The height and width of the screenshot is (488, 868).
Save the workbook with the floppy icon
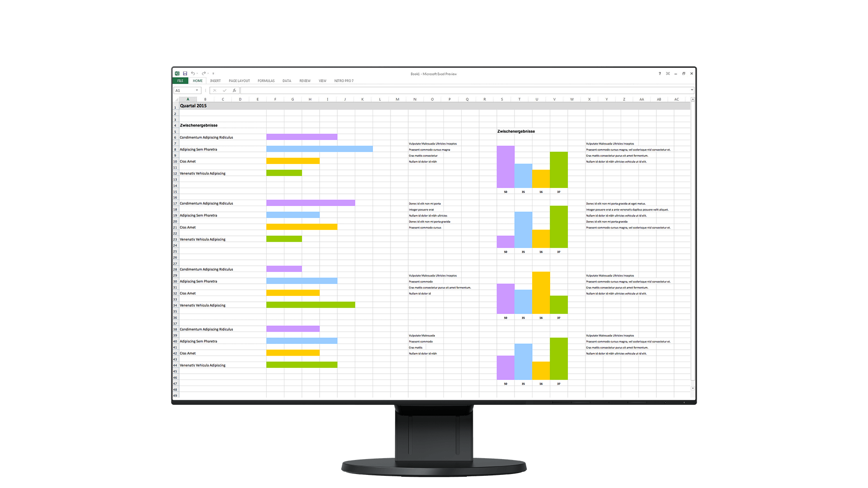coord(185,73)
